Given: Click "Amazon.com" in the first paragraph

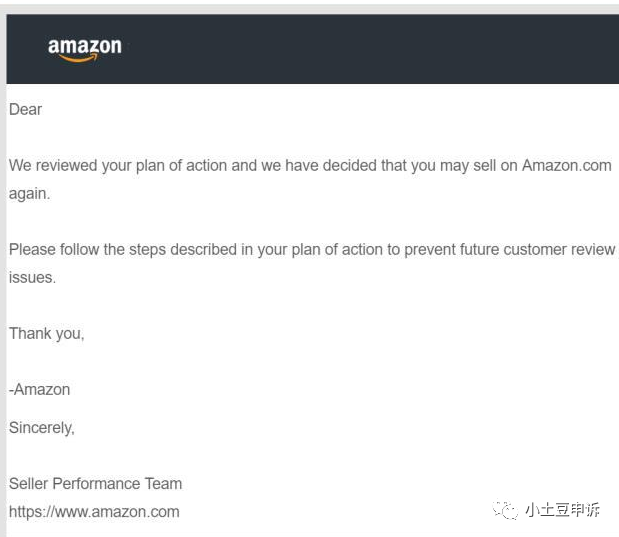Looking at the screenshot, I should click(566, 165).
